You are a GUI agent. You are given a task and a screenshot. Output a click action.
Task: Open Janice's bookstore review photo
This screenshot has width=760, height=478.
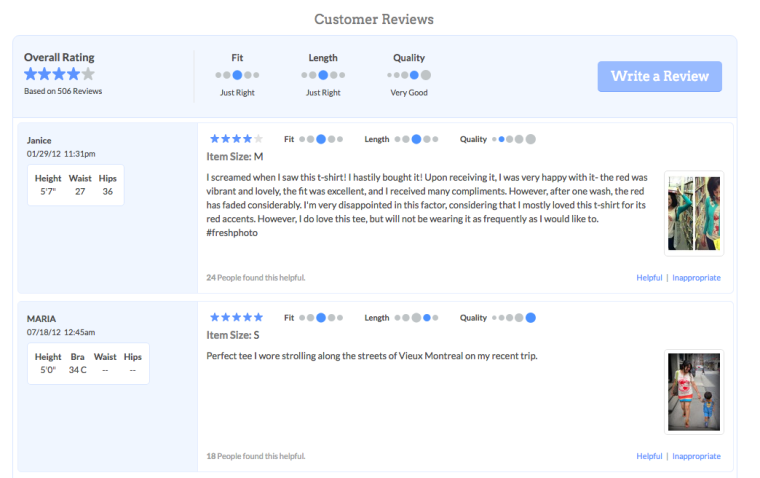point(694,213)
